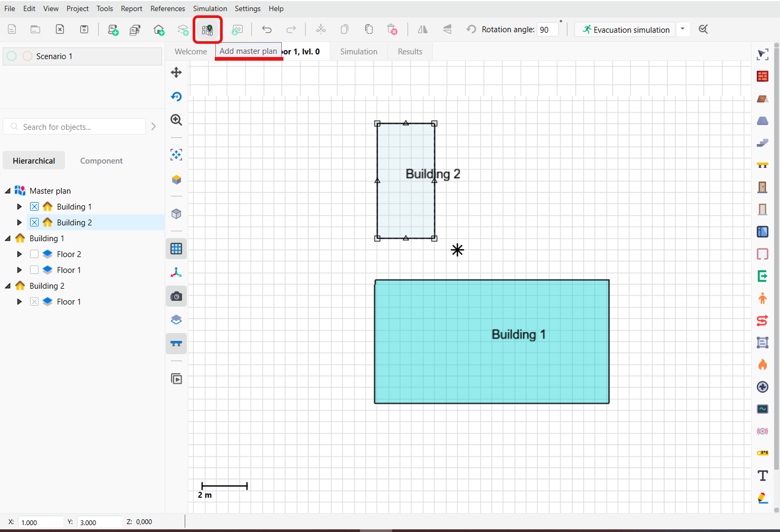
Task: Toggle Building 1 checkbox under Master plan
Action: [34, 207]
